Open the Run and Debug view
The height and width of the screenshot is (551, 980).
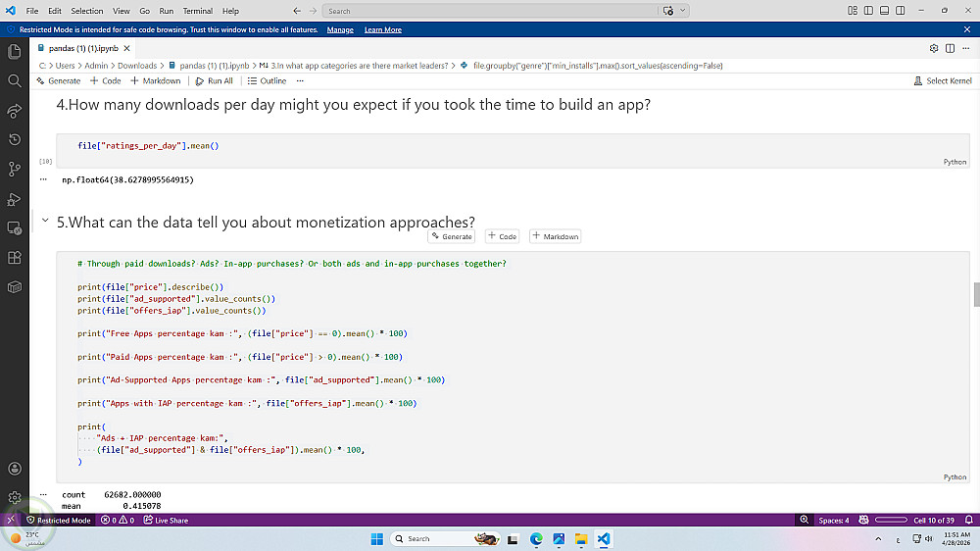(15, 199)
